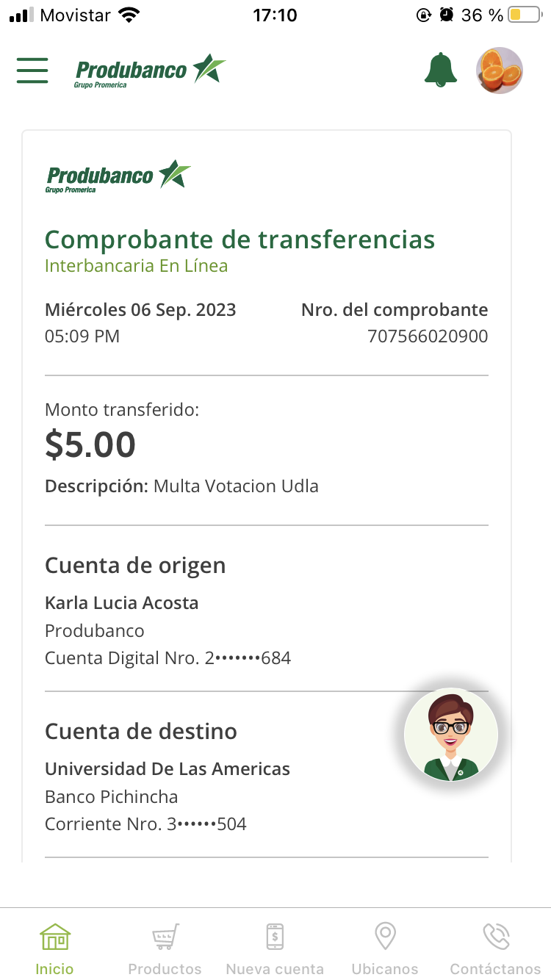
Task: Tap the Produbanco logo inside receipt
Action: 118,176
